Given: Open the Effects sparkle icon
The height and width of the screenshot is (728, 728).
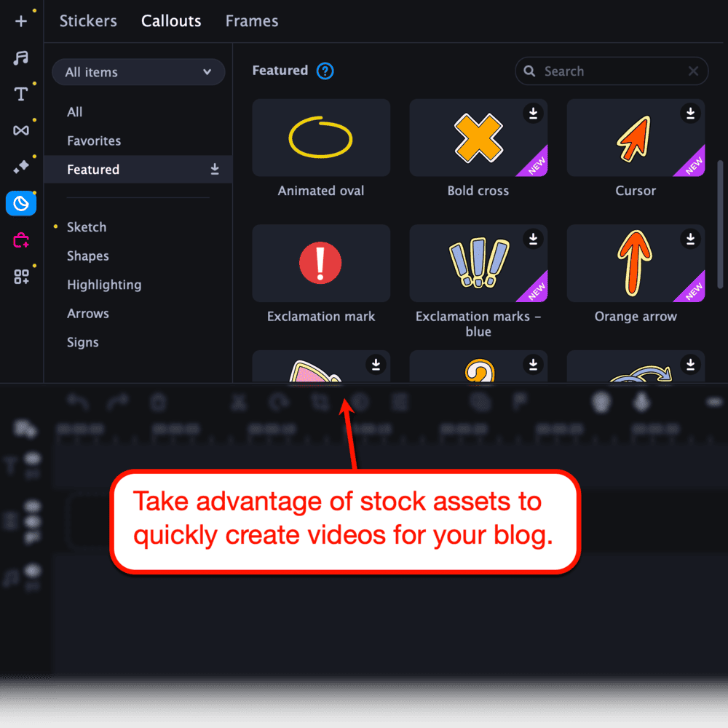Looking at the screenshot, I should (21, 167).
